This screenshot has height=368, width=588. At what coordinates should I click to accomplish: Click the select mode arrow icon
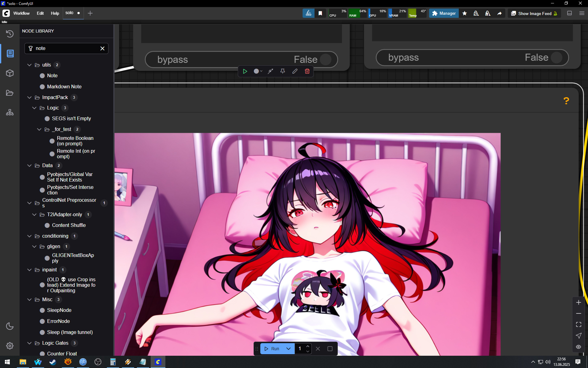click(579, 335)
